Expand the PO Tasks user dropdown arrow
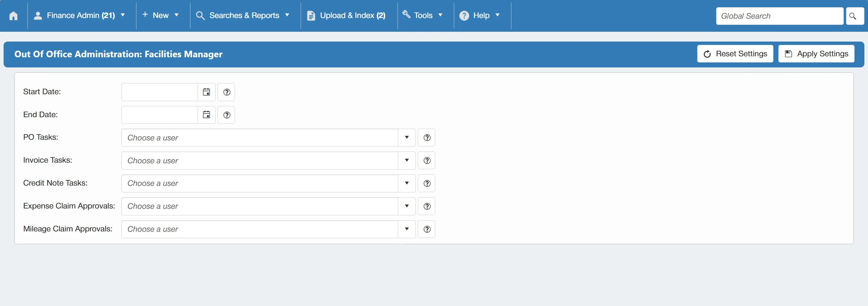 point(407,137)
